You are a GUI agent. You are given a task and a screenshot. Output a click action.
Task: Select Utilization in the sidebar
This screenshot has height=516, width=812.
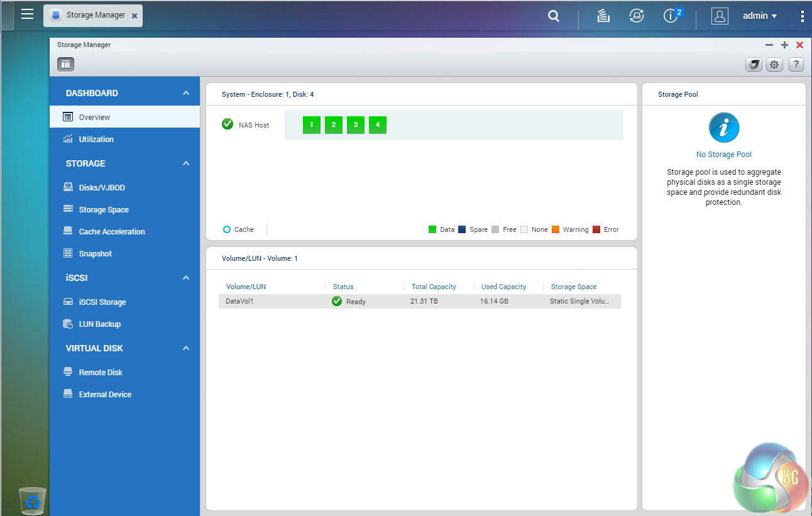[x=96, y=140]
